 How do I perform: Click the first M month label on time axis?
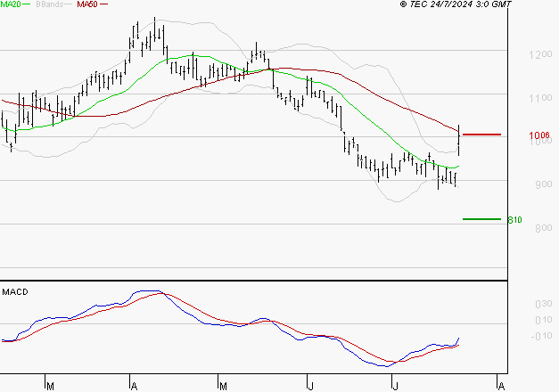(x=50, y=387)
